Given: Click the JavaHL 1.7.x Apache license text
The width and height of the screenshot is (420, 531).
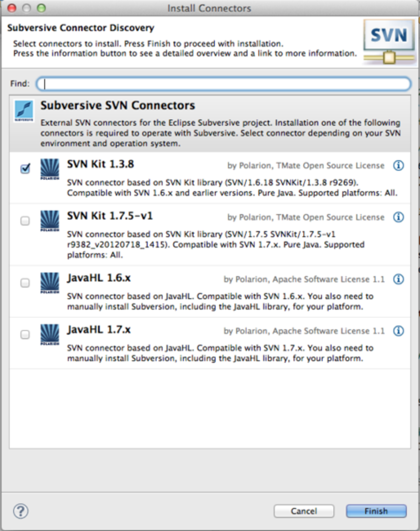Looking at the screenshot, I should [x=304, y=331].
